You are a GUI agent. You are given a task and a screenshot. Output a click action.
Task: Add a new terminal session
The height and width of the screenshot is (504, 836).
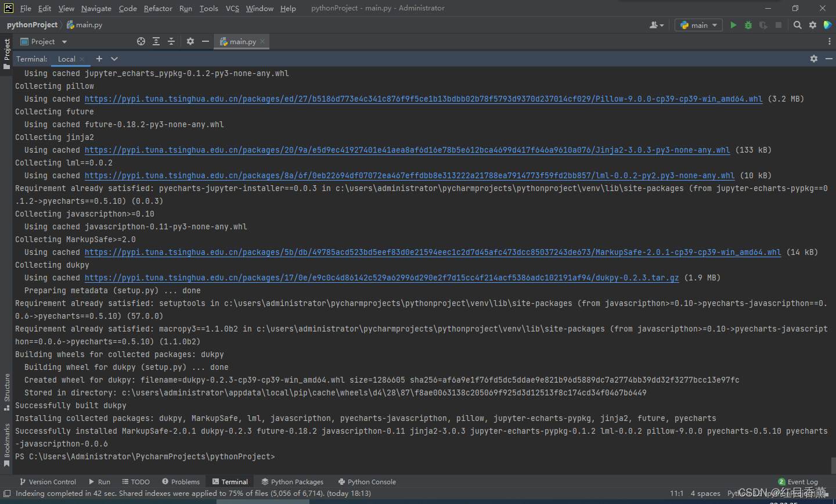click(99, 59)
